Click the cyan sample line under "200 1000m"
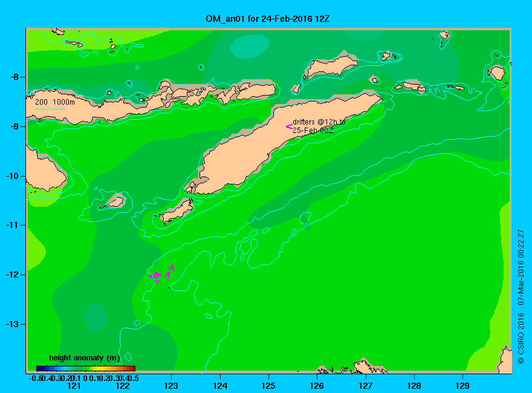 (50, 109)
